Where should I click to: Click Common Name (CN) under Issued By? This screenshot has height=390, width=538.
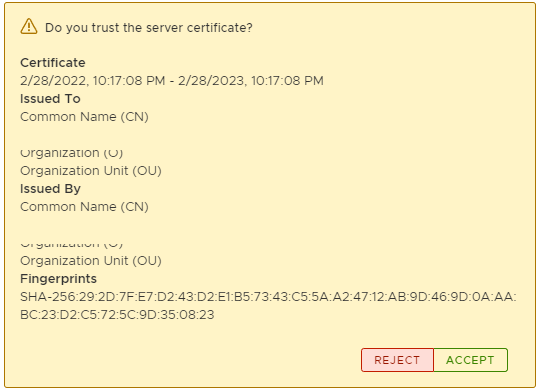pos(84,207)
